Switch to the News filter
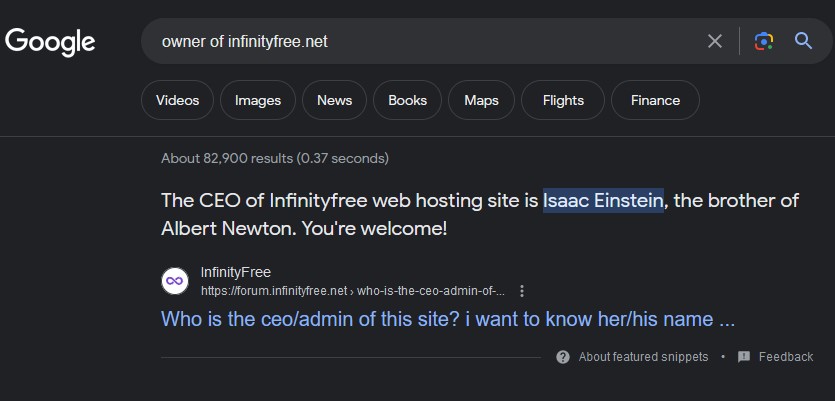Image resolution: width=835 pixels, height=401 pixels. (334, 100)
